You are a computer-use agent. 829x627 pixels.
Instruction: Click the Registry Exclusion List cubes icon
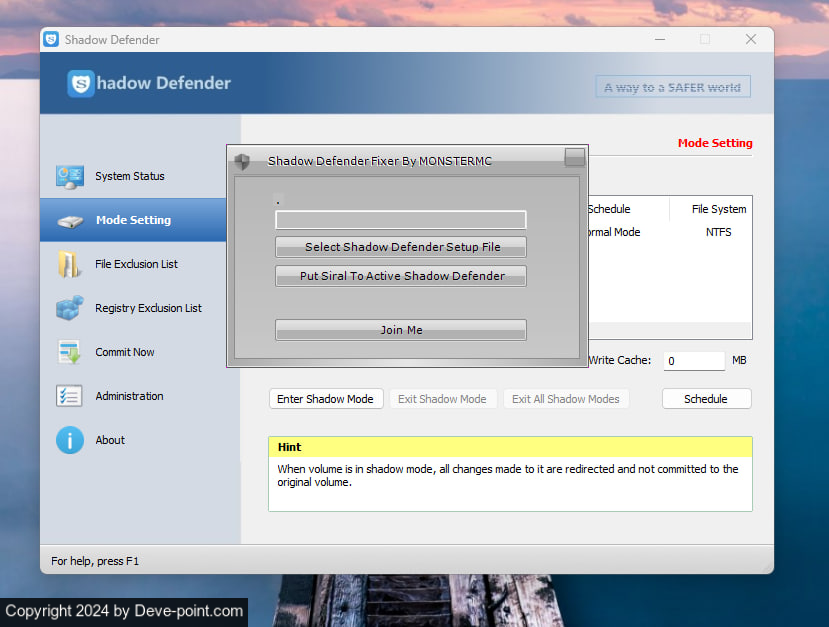pos(70,308)
